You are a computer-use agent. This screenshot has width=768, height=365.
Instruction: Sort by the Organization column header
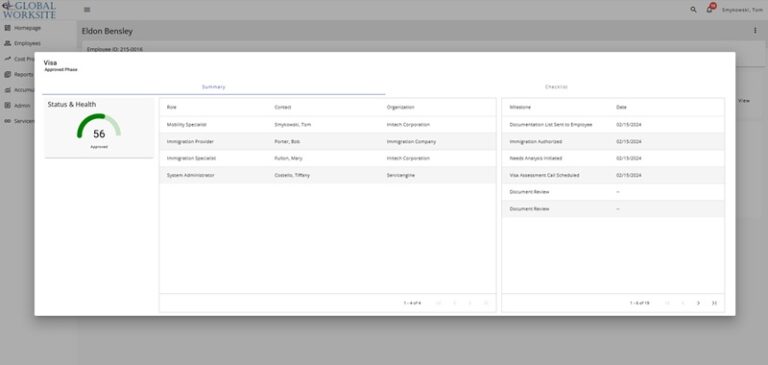[400, 107]
